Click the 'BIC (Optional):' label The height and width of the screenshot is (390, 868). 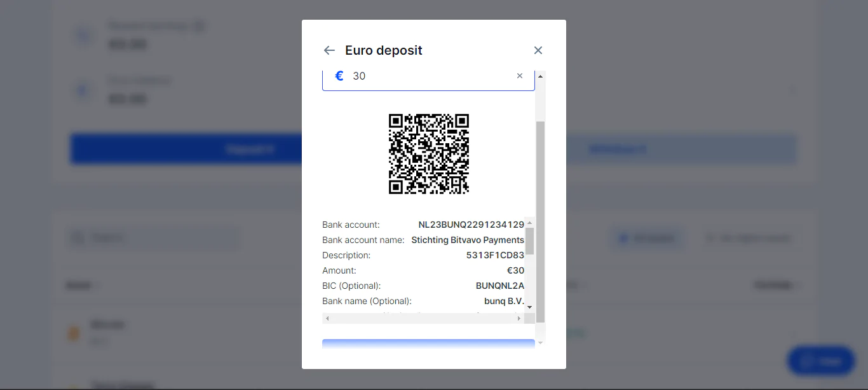(351, 286)
